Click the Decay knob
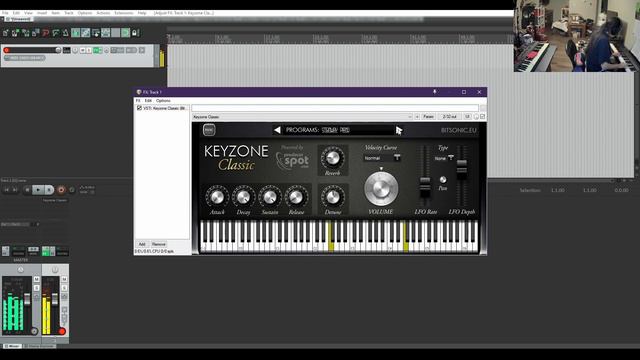640x360 pixels. [x=243, y=197]
